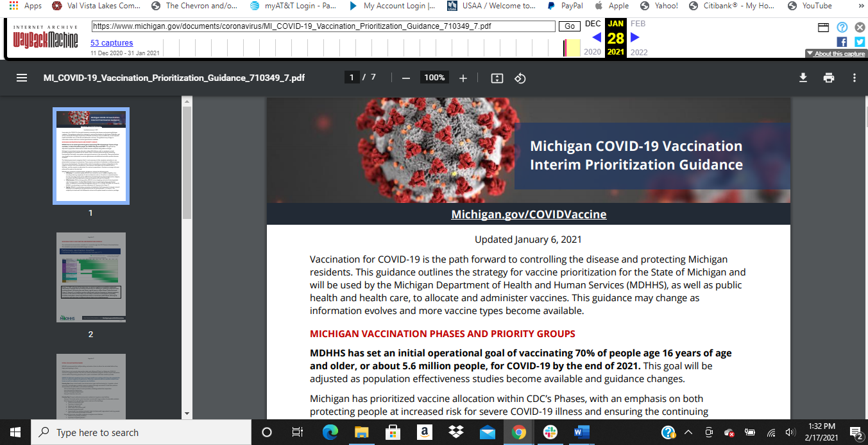Image resolution: width=868 pixels, height=445 pixels.
Task: Go to the previous capture arrow
Action: click(x=596, y=37)
